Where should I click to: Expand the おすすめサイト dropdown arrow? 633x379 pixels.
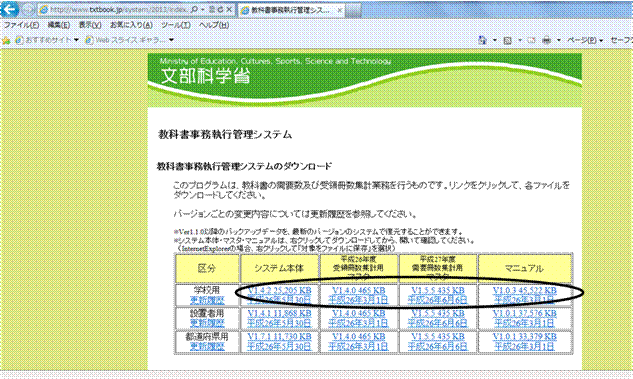pos(76,40)
